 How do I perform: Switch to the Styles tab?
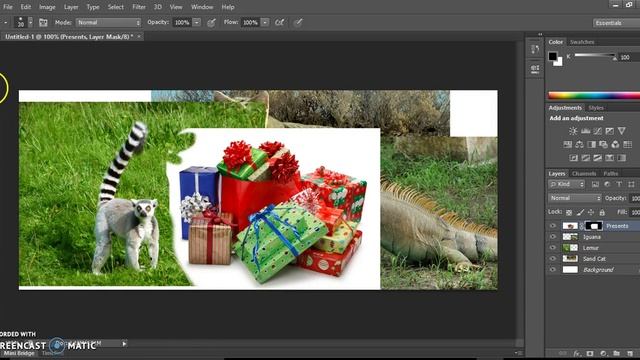[596, 108]
